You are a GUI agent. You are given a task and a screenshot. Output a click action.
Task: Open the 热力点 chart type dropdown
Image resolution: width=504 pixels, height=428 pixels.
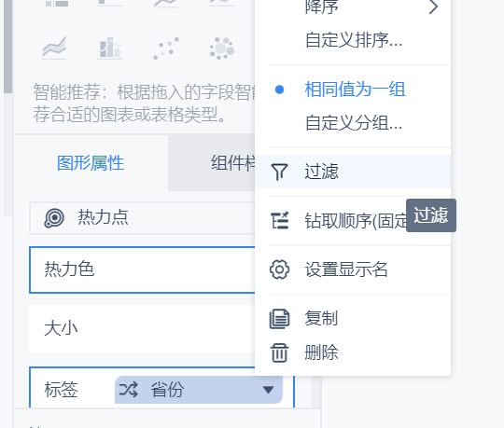point(142,218)
